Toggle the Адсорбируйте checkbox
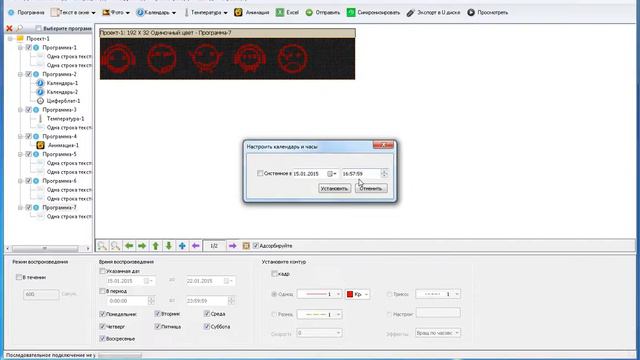Screen dimensions: 640x360 [256, 246]
